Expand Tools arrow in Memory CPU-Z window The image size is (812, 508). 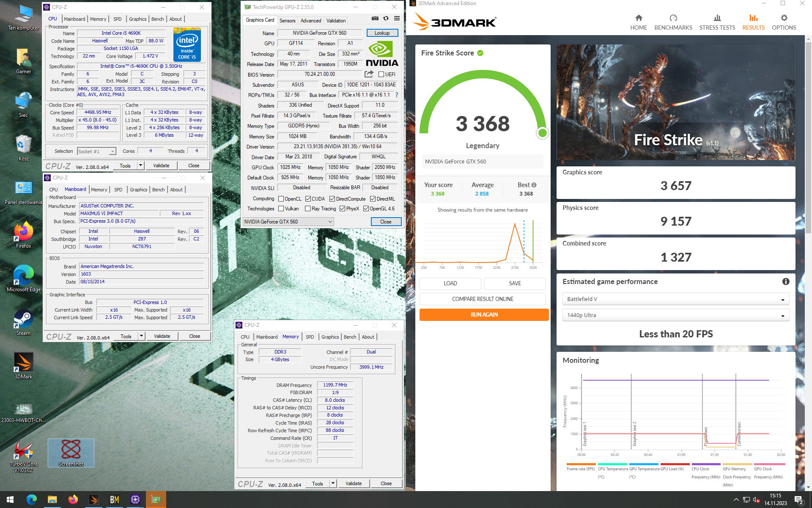pos(333,483)
